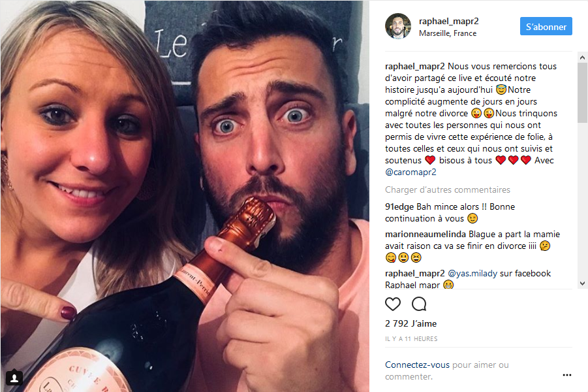Viewport: 588px width, 392px height.
Task: Click the comments scrollbar thumb
Action: [582, 93]
